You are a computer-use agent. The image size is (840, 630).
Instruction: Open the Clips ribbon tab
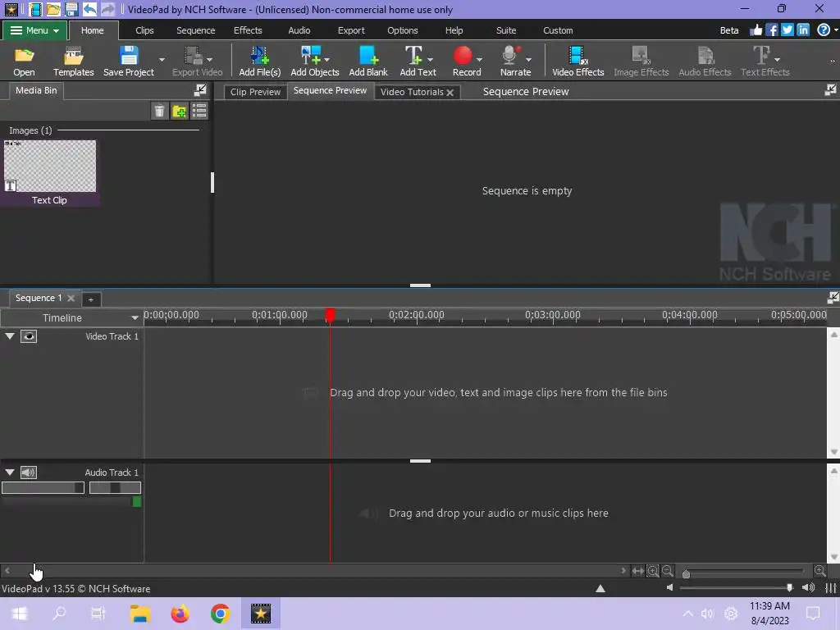[144, 30]
